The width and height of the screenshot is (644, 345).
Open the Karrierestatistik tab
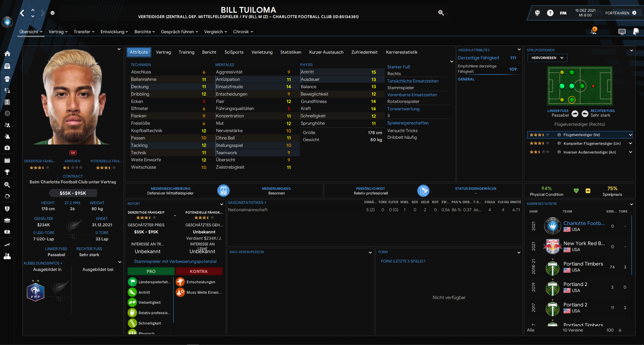[401, 52]
